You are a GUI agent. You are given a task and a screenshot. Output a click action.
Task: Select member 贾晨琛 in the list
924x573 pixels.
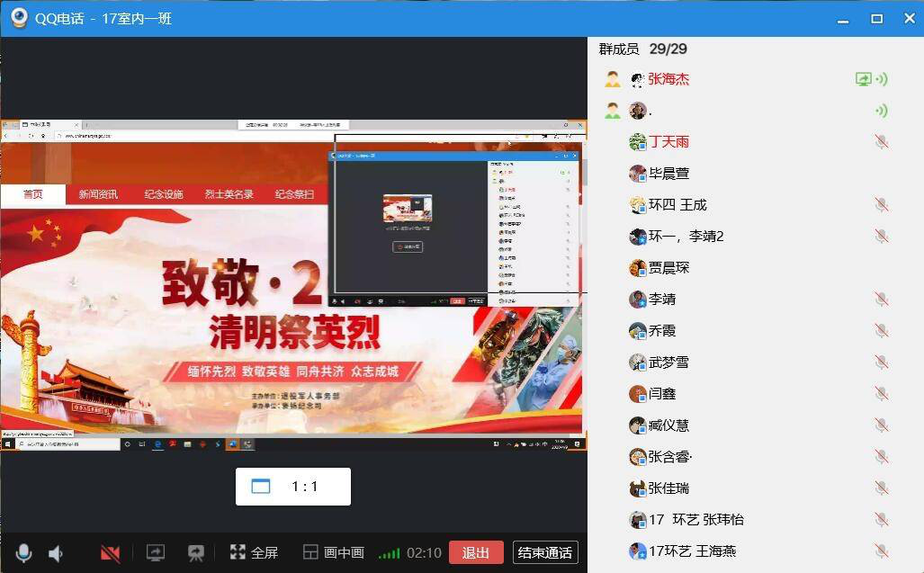(x=668, y=267)
